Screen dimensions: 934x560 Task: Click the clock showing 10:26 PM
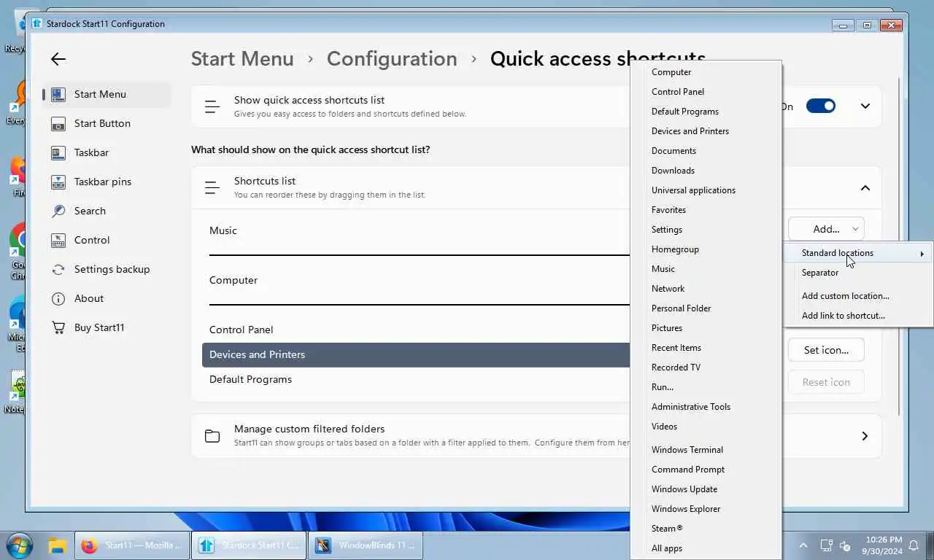point(883,540)
